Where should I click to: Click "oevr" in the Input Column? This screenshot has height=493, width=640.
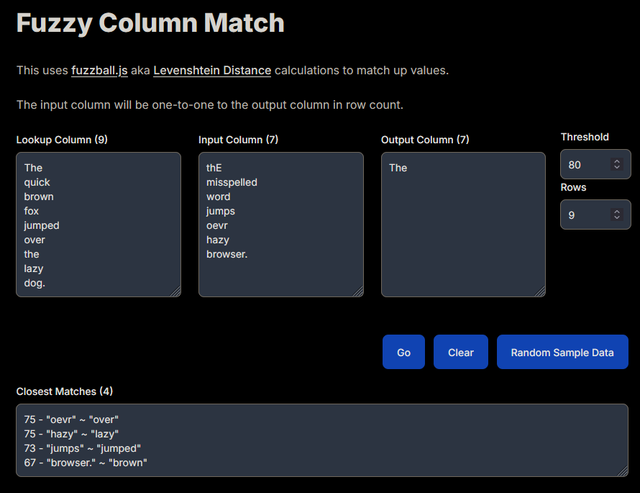pos(217,225)
